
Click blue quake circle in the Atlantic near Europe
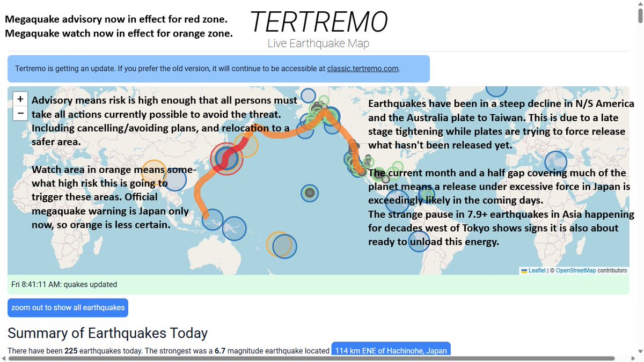556,162
